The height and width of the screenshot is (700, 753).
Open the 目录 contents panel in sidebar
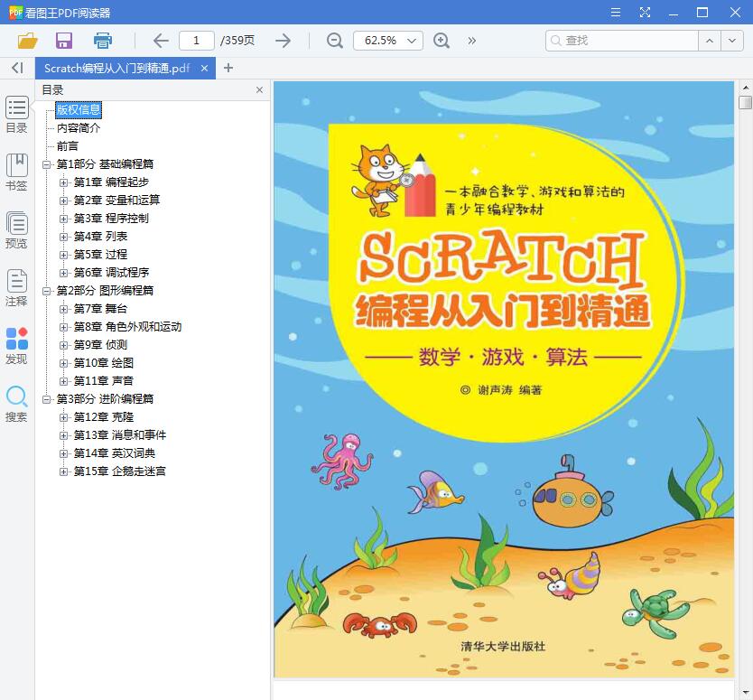(x=17, y=115)
